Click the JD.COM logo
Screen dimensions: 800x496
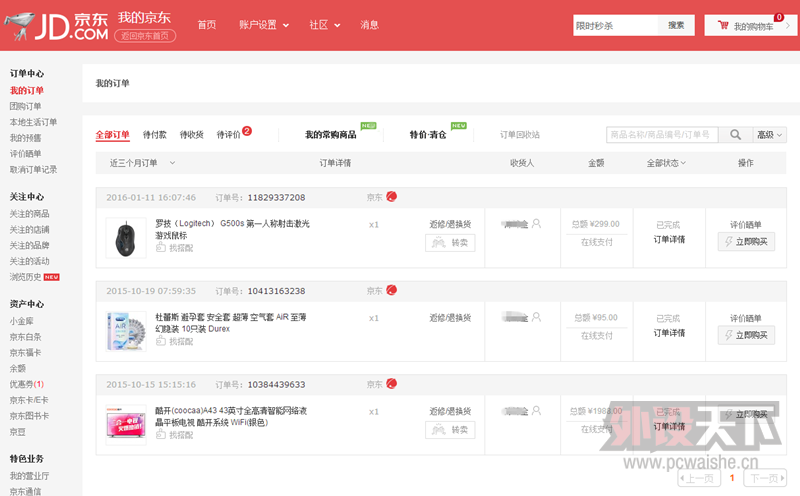(56, 27)
